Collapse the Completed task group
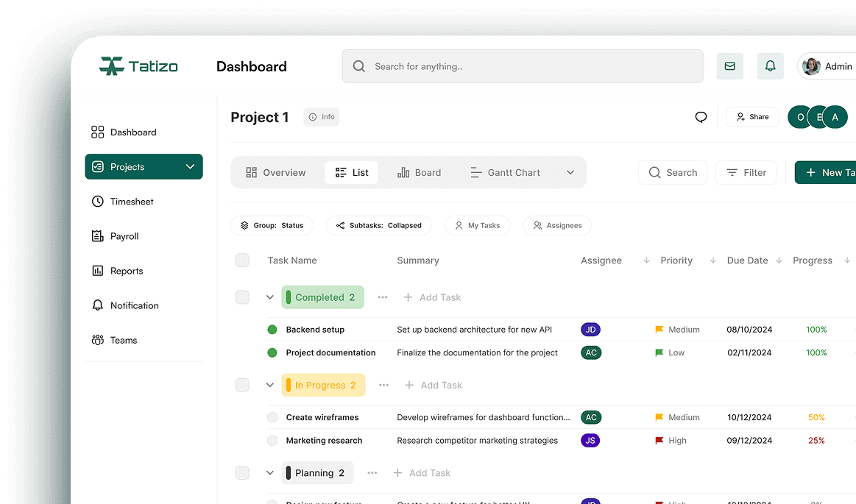Screen dimensions: 856x504 pos(270,297)
